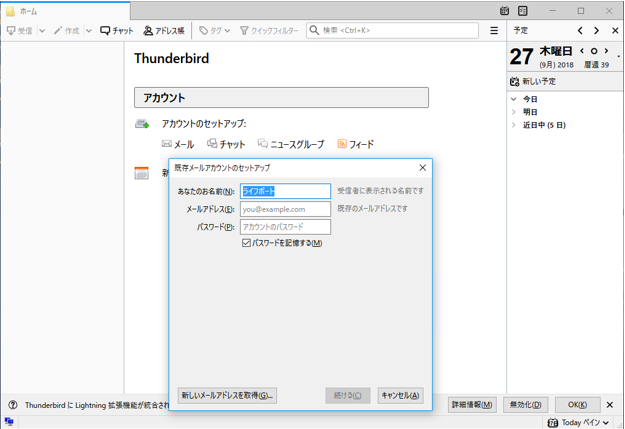Click the Thunderbird heading text

click(x=171, y=58)
